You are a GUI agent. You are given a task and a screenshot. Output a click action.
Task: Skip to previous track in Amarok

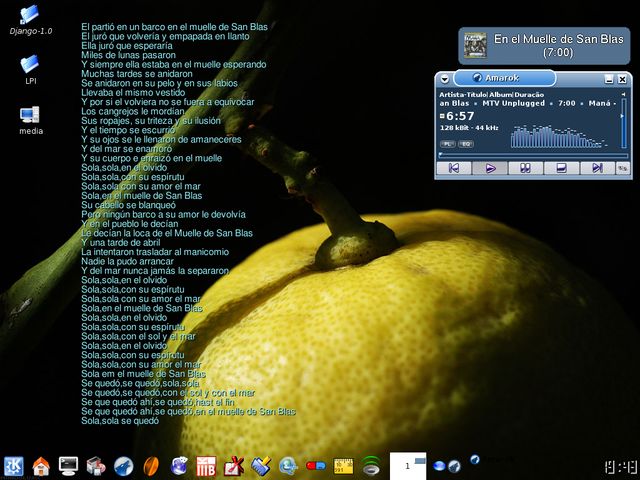(x=454, y=168)
